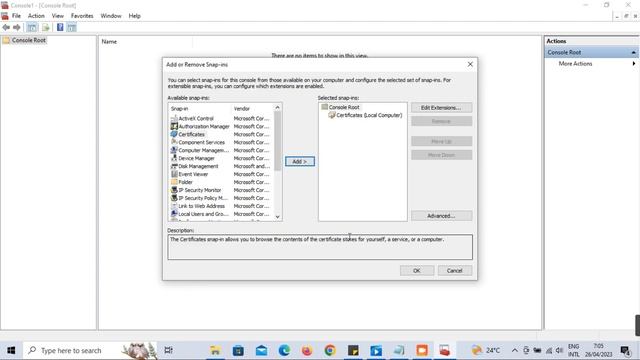Show hidden system tray icons chevron
640x360 pixels.
(x=515, y=350)
